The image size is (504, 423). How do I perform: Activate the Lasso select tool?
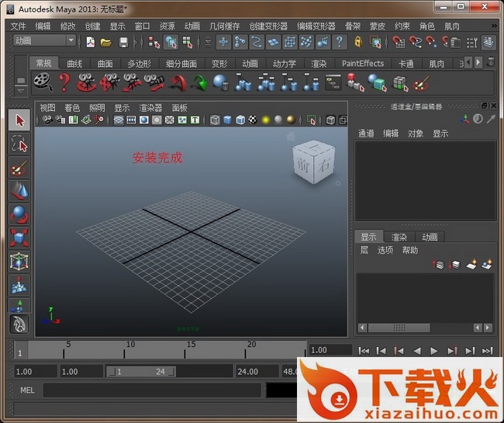point(19,144)
